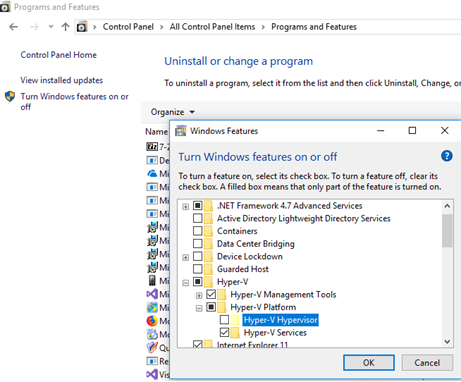Confirm changes with the OK button
The image size is (461, 382).
(369, 363)
